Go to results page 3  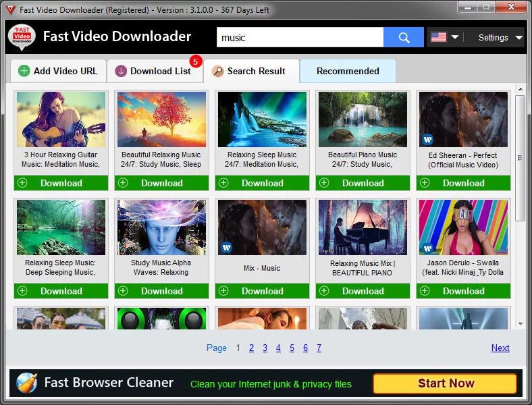click(265, 348)
